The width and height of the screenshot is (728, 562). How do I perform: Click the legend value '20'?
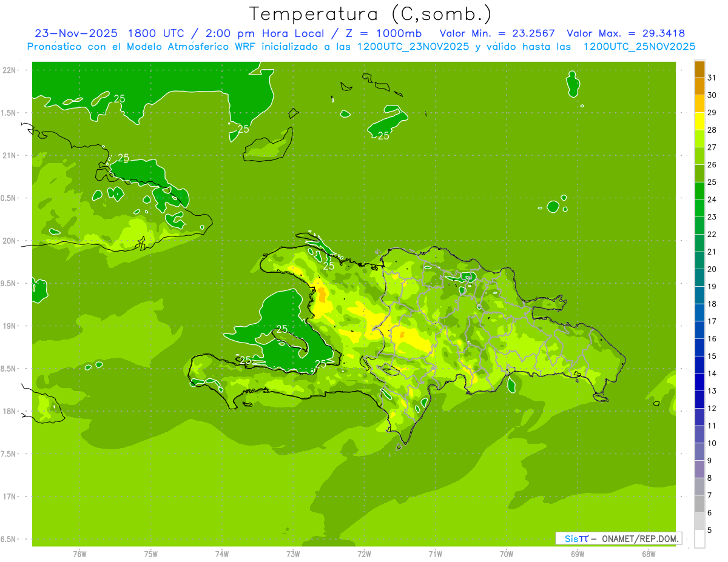[x=712, y=269]
